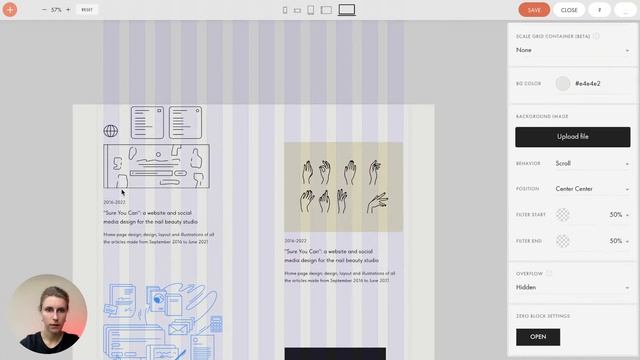Select the desktop laptop view
Viewport: 640px width, 360px height.
(x=347, y=10)
